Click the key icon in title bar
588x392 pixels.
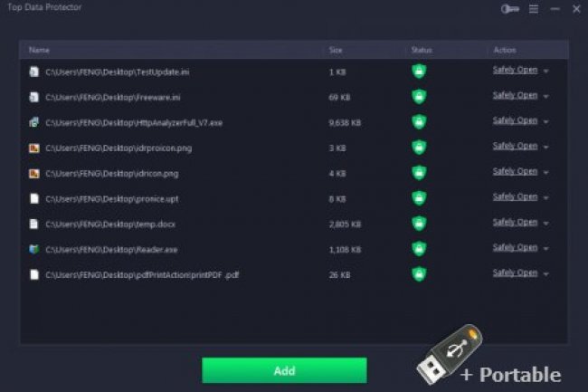[510, 9]
